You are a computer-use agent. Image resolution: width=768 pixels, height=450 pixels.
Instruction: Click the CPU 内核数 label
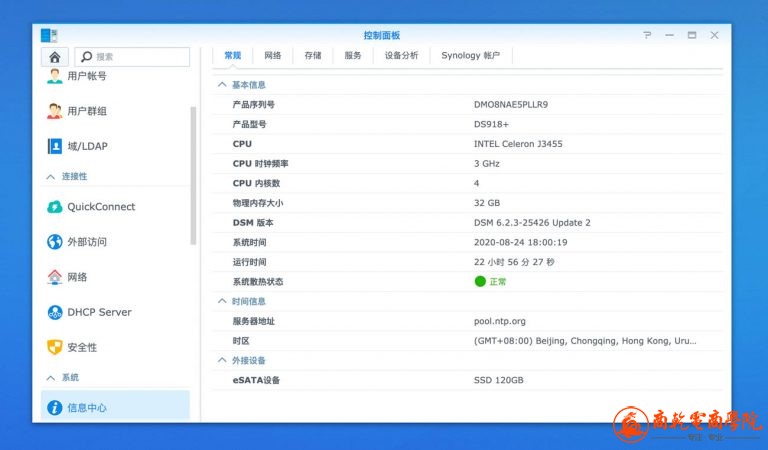[x=256, y=183]
